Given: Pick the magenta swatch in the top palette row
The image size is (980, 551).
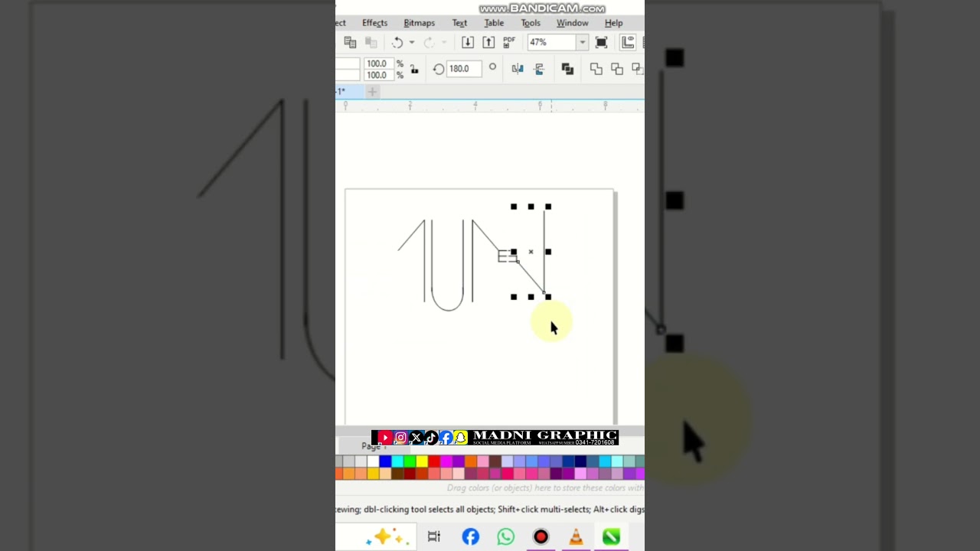Looking at the screenshot, I should click(446, 461).
